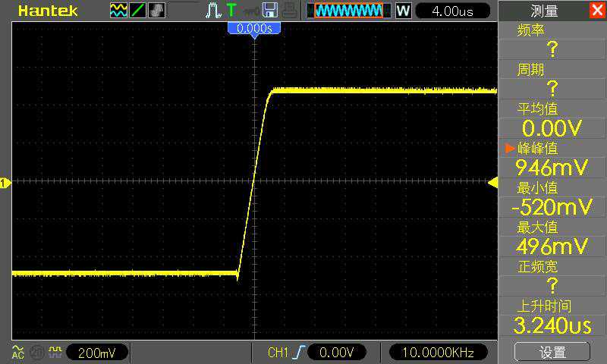The image size is (607, 364).
Task: Click the rising edge trigger slope icon
Action: [x=299, y=353]
